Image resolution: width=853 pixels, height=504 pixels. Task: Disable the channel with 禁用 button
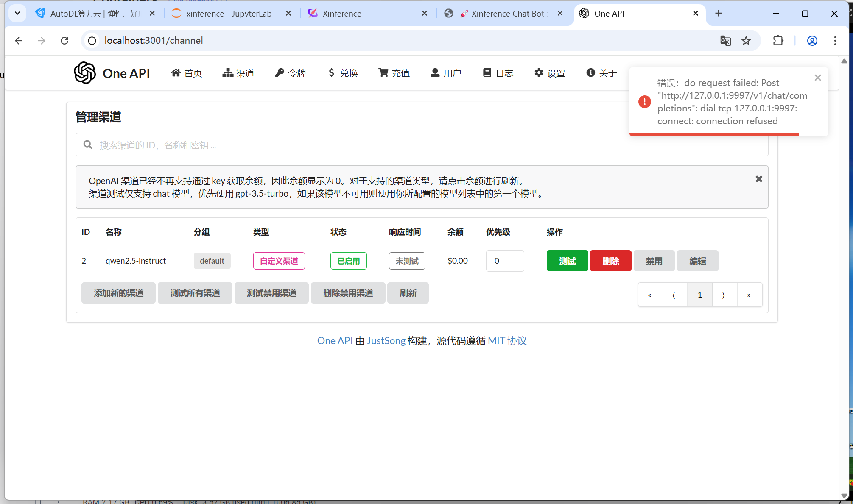[x=654, y=261]
